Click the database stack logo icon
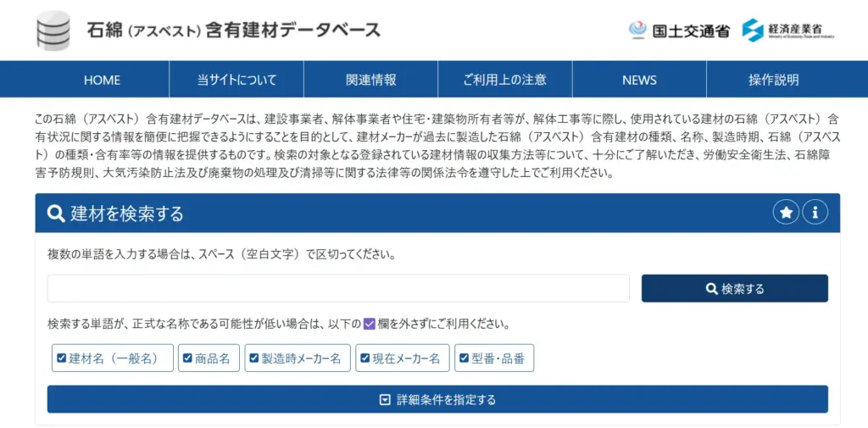 [53, 30]
